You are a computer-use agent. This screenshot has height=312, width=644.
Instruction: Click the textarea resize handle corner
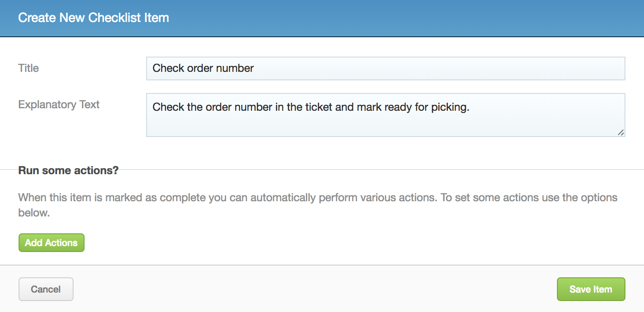point(621,132)
